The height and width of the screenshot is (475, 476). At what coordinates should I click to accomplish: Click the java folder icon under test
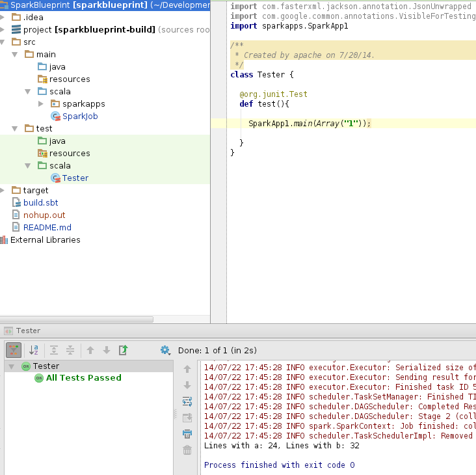tap(42, 141)
